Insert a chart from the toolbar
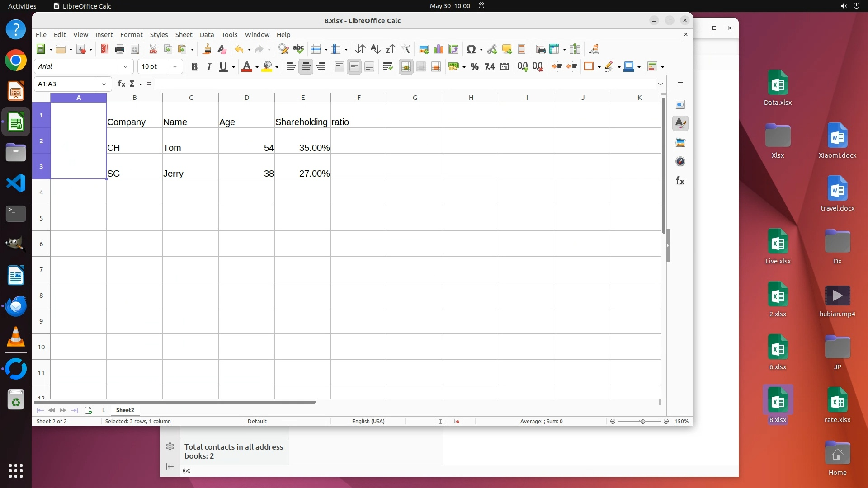The height and width of the screenshot is (488, 868). pos(438,49)
